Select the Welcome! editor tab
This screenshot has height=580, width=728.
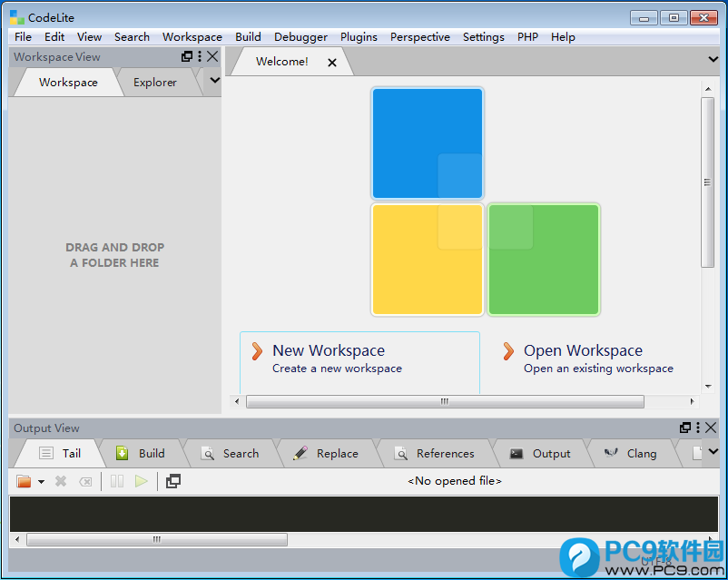tap(281, 62)
